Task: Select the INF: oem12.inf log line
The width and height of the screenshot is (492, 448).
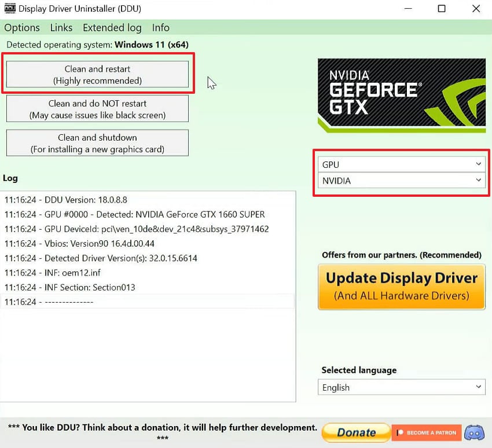Action: (148, 273)
